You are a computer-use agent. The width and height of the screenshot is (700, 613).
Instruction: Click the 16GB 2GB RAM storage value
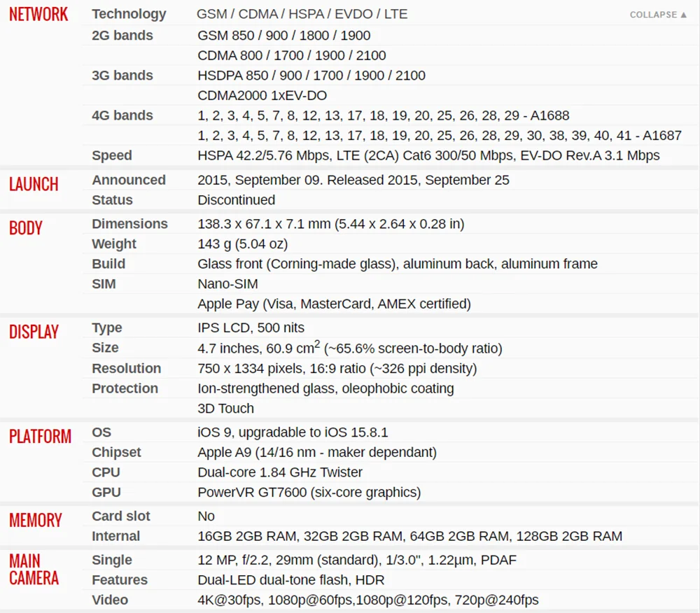point(409,536)
